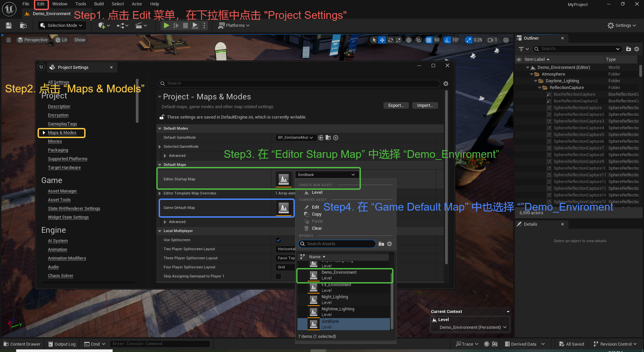Toggle world/local coordinate globe icon

tap(409, 40)
